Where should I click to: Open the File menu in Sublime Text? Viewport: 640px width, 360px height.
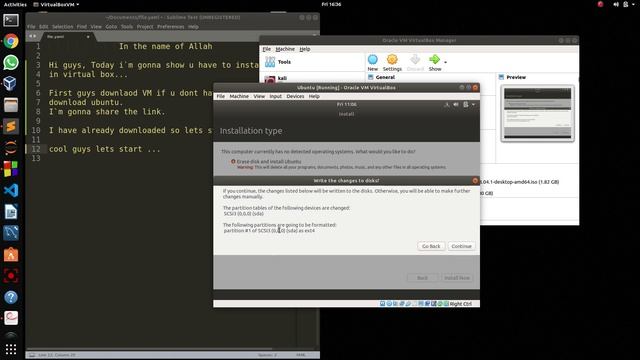pos(31,27)
